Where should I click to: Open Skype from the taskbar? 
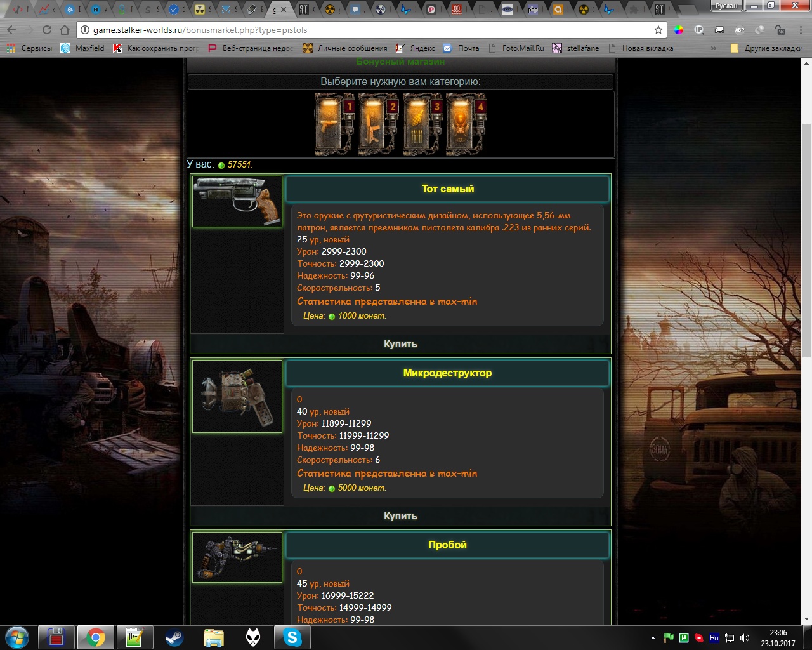[x=292, y=637]
